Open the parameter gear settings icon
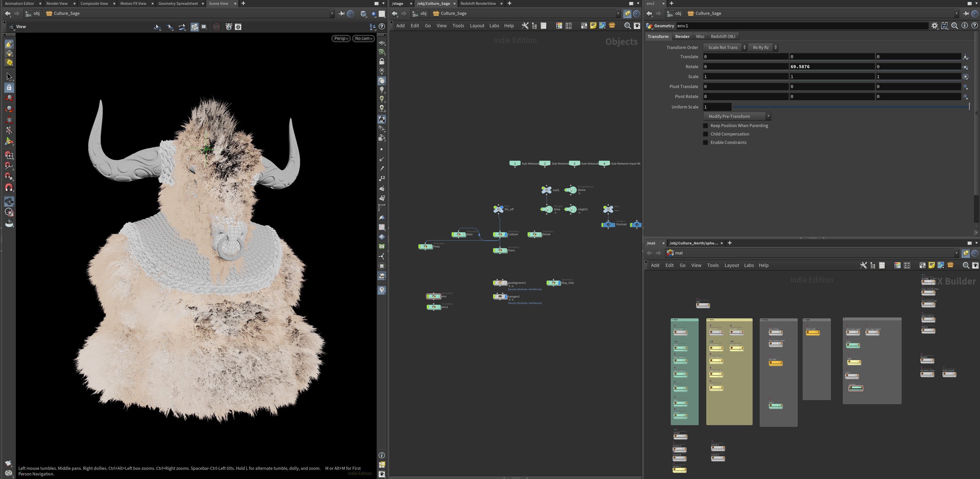The width and height of the screenshot is (980, 479). point(935,26)
